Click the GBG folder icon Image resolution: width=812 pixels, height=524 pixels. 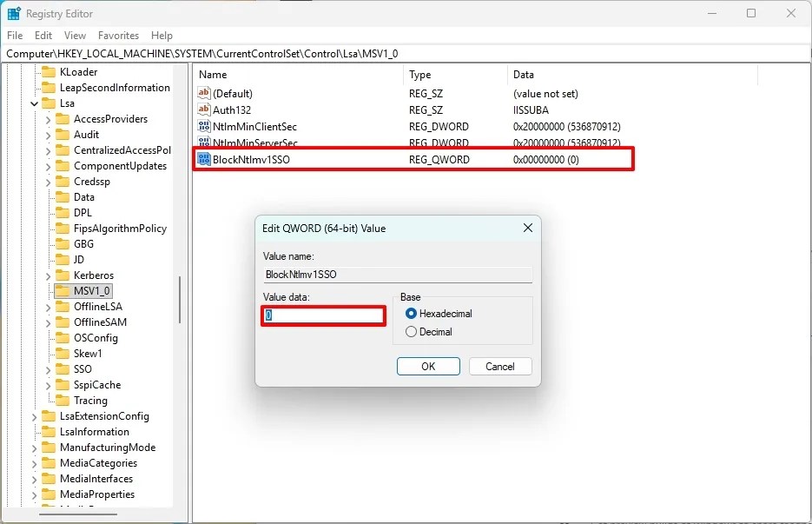(x=63, y=243)
